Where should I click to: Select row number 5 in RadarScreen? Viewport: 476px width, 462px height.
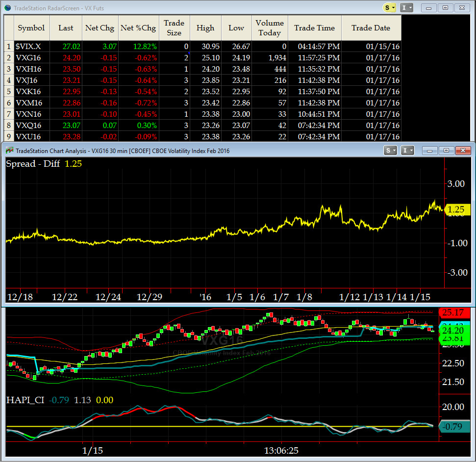pos(9,91)
